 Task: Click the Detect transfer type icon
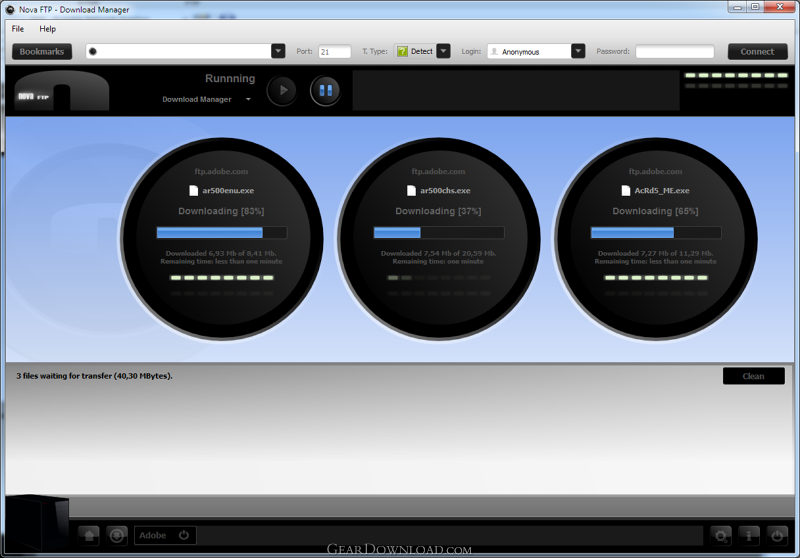click(402, 51)
